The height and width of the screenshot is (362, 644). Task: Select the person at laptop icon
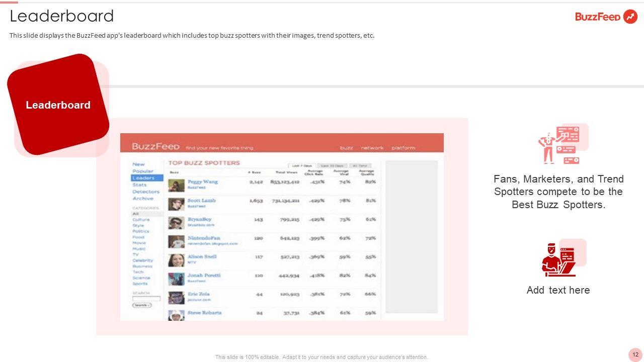(558, 259)
